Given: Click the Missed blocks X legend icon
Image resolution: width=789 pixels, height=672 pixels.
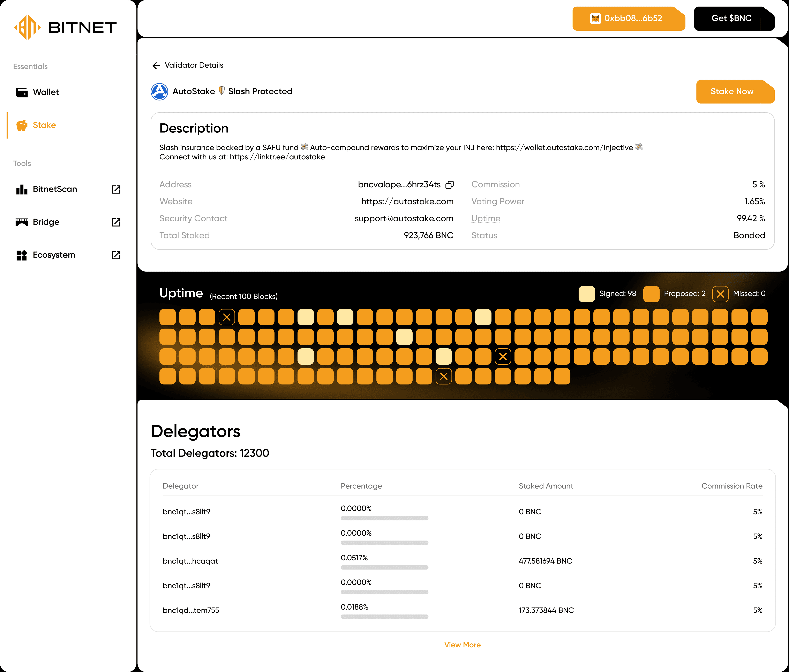Looking at the screenshot, I should point(720,294).
